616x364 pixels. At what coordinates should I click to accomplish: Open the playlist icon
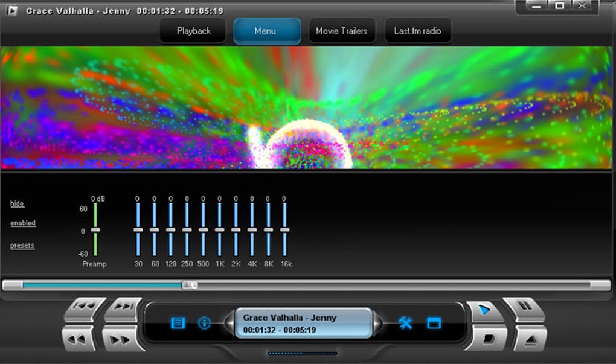[178, 323]
